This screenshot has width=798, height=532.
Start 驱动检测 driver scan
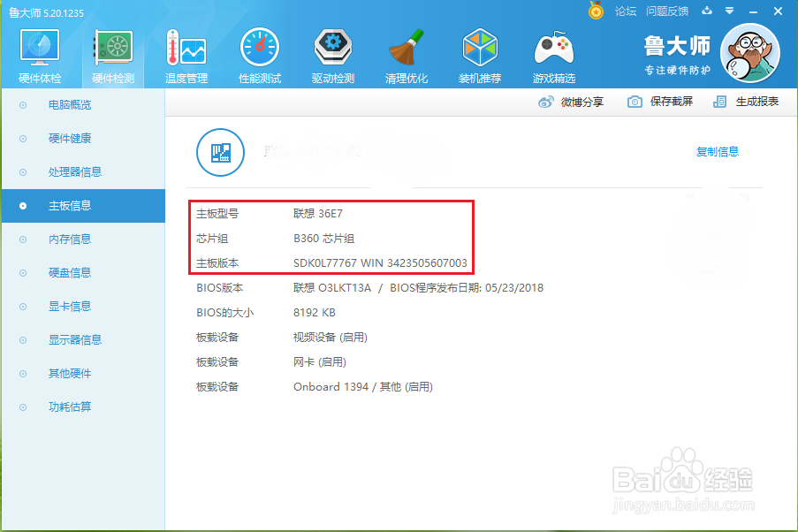point(332,55)
